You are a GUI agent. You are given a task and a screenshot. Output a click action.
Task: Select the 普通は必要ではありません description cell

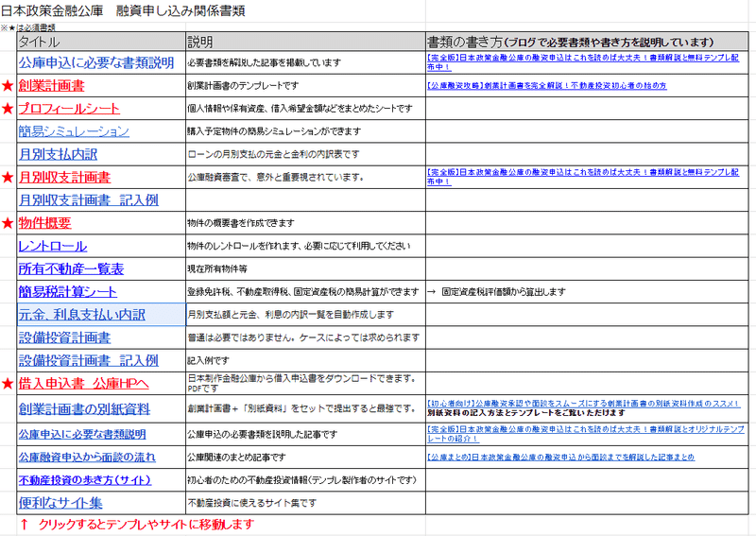click(x=305, y=337)
